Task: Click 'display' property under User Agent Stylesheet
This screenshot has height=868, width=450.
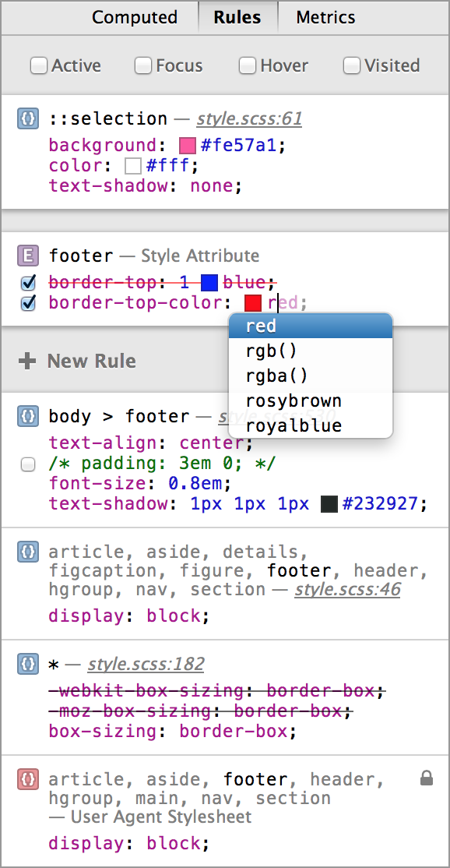Action: coord(86,843)
